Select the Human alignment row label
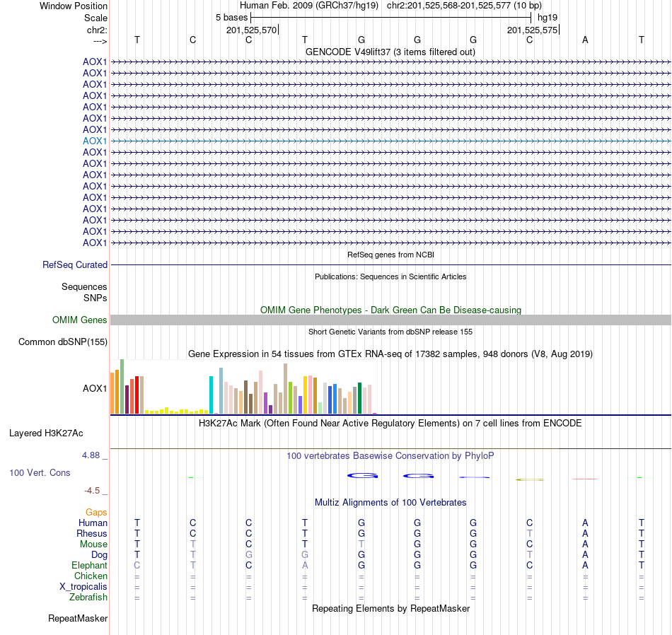The width and height of the screenshot is (672, 635). (93, 523)
